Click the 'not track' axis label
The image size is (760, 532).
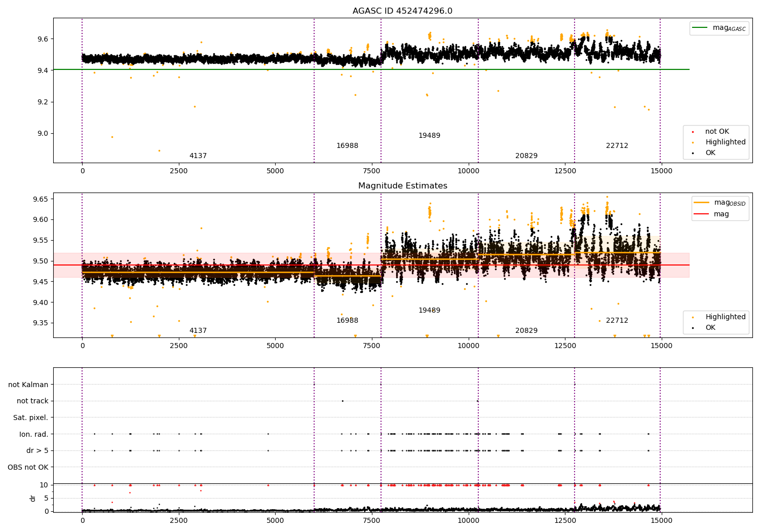[x=32, y=401]
